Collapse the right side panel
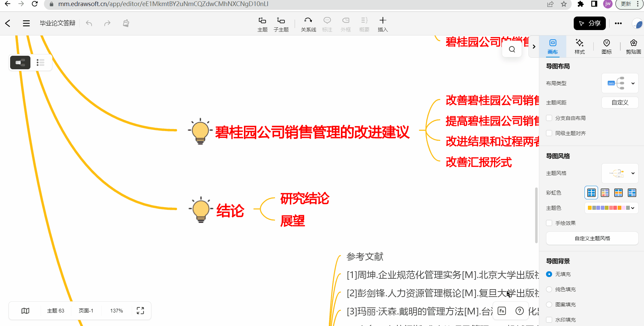This screenshot has width=644, height=326. (x=534, y=47)
